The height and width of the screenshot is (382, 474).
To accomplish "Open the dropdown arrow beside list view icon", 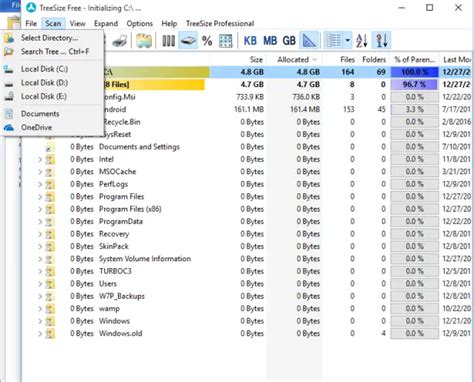I will (347, 41).
